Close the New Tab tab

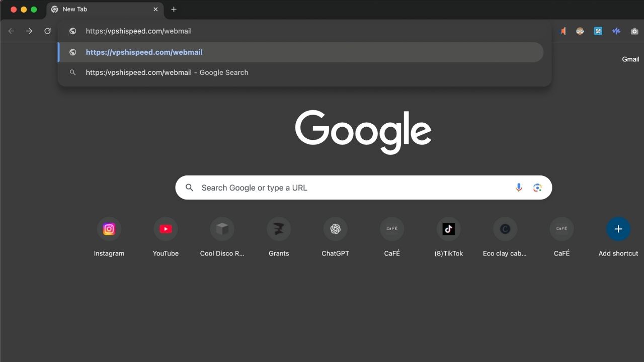click(155, 9)
